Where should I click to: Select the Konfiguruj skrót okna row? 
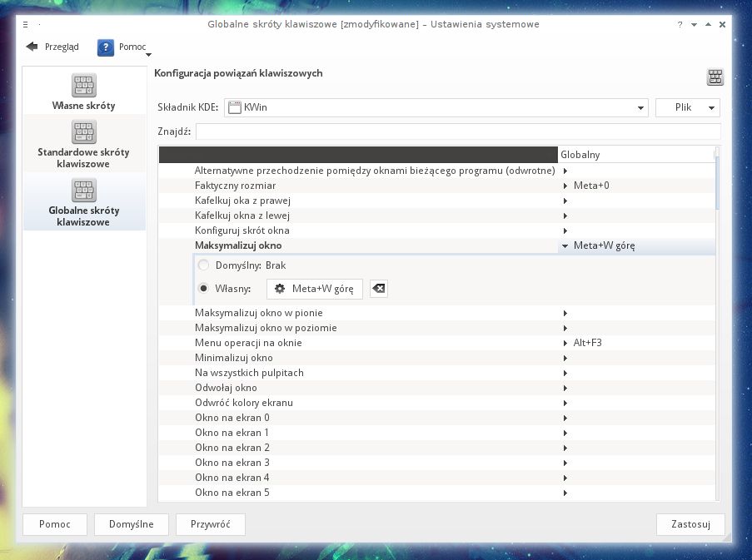click(437, 230)
